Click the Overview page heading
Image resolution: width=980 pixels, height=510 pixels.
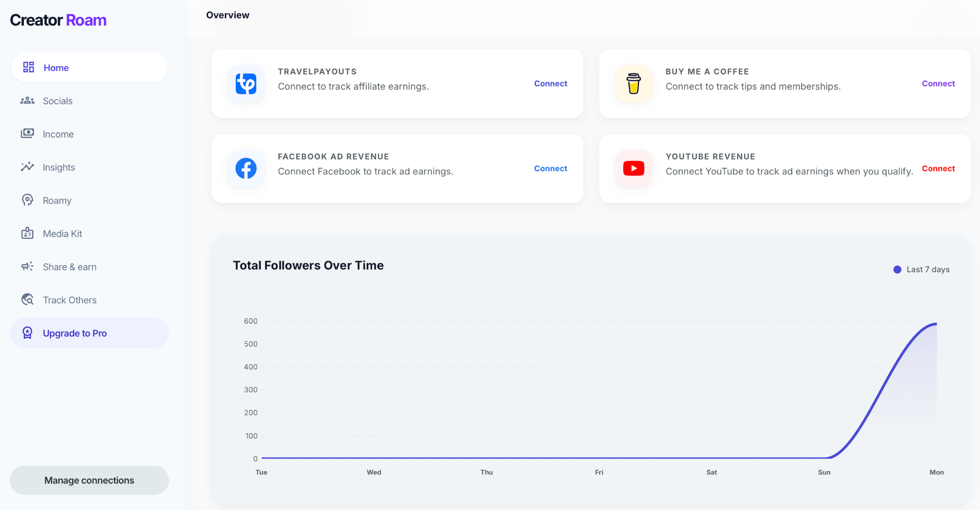pos(228,15)
